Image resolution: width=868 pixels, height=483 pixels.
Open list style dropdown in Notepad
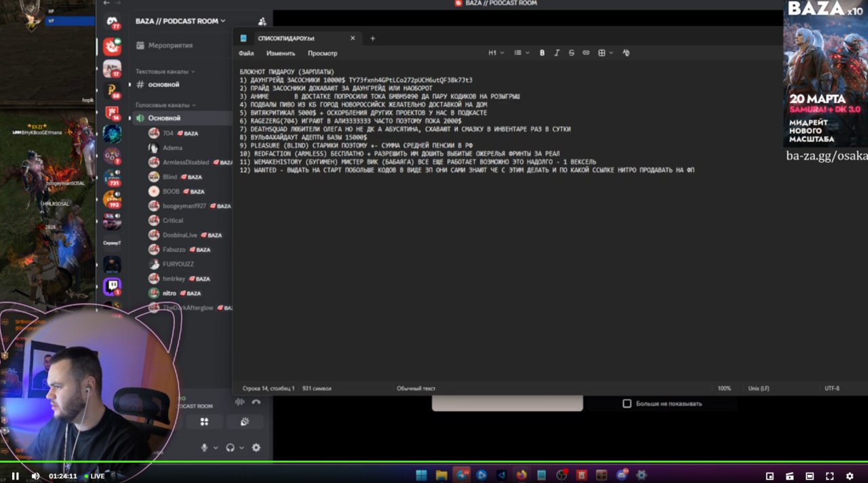pos(521,53)
